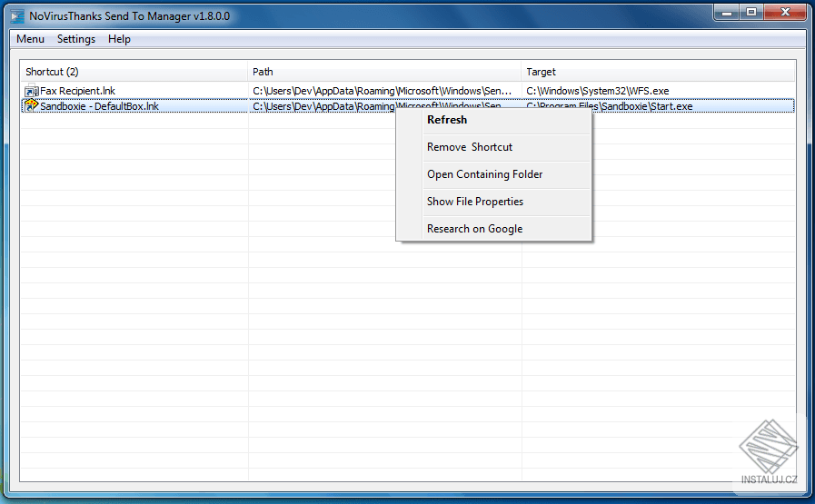Click the Fax Recipient path cell

[x=382, y=91]
